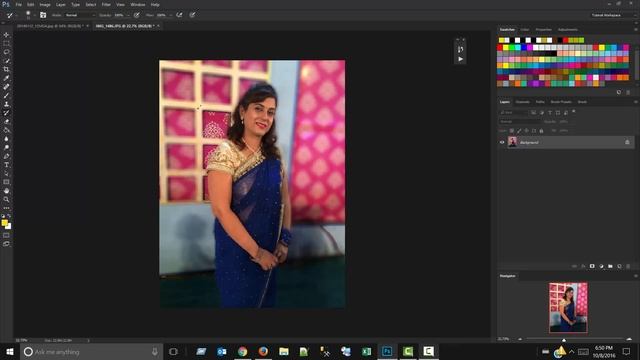Screen dimensions: 640x360
Task: Click the Add layer mask icon
Action: [x=592, y=266]
